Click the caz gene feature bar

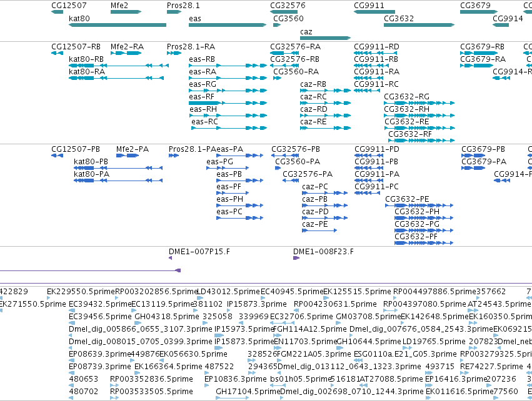pyautogui.click(x=325, y=38)
